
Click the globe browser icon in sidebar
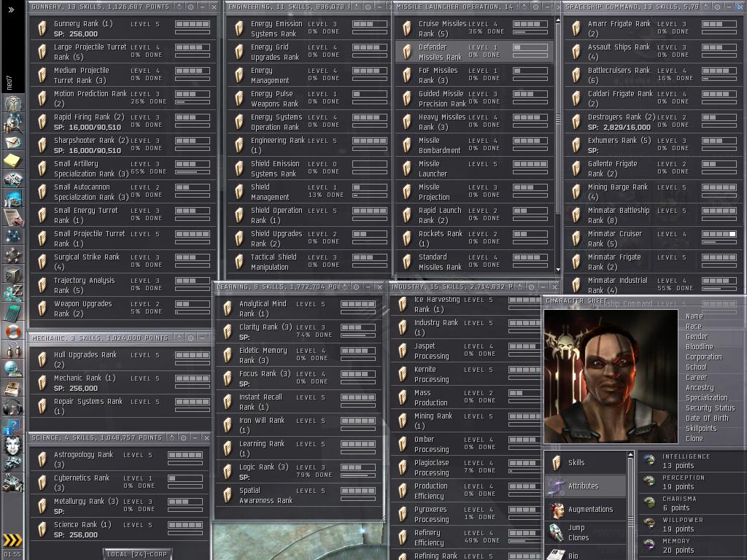13,369
